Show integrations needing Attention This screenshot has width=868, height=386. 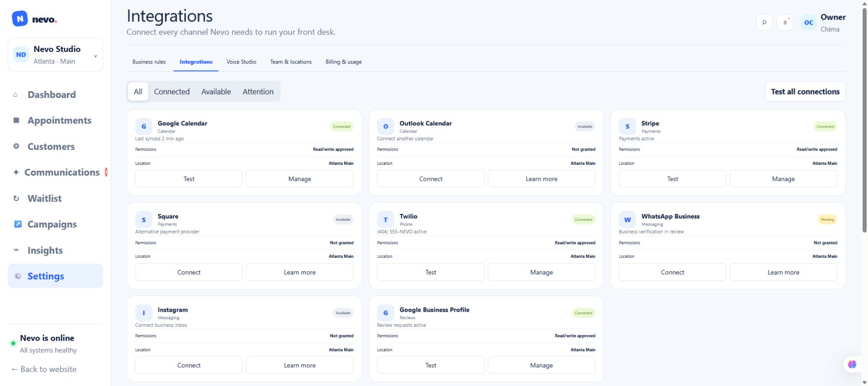258,91
